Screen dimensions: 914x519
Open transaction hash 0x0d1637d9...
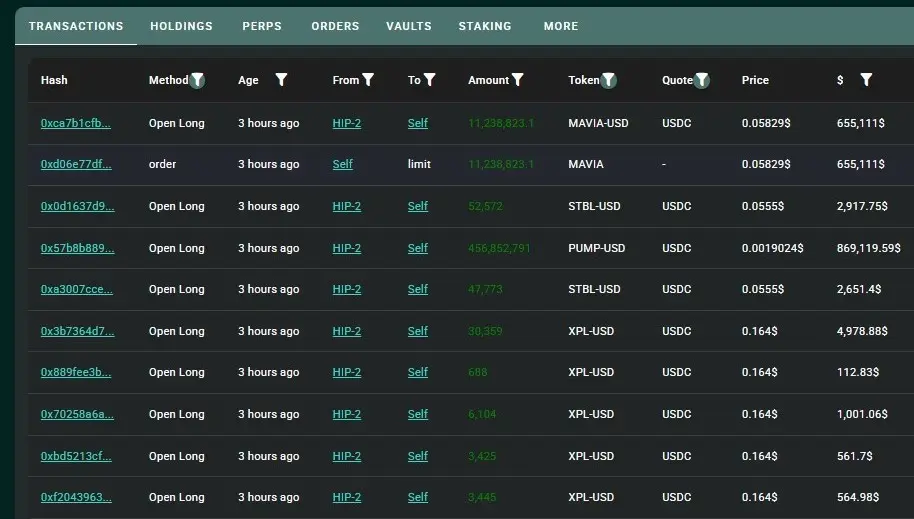click(x=78, y=206)
